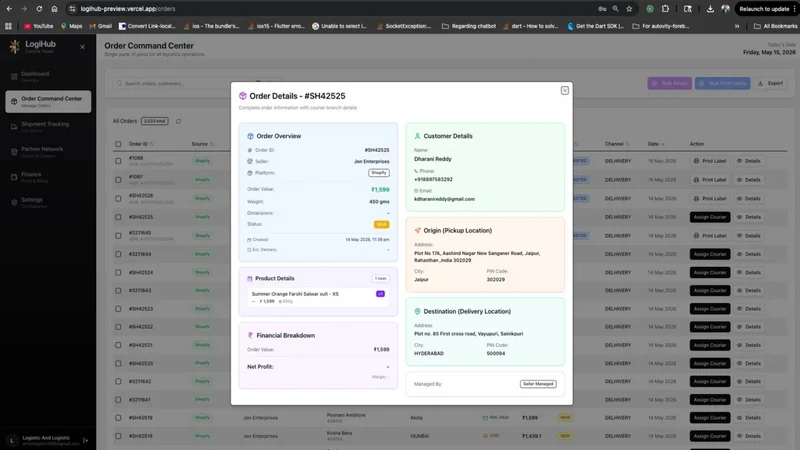Toggle the select-all checkbox in table header
The height and width of the screenshot is (450, 800).
pyautogui.click(x=118, y=144)
